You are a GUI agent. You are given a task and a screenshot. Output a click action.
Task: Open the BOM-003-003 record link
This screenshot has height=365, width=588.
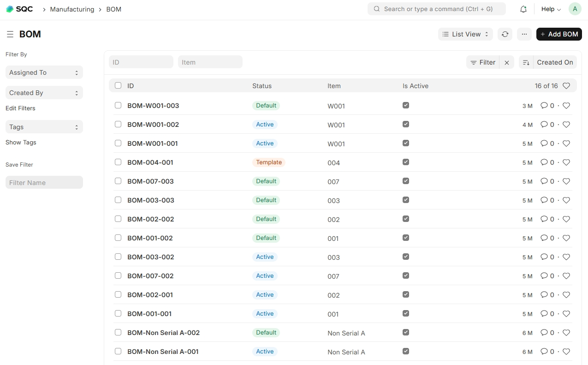pos(151,200)
